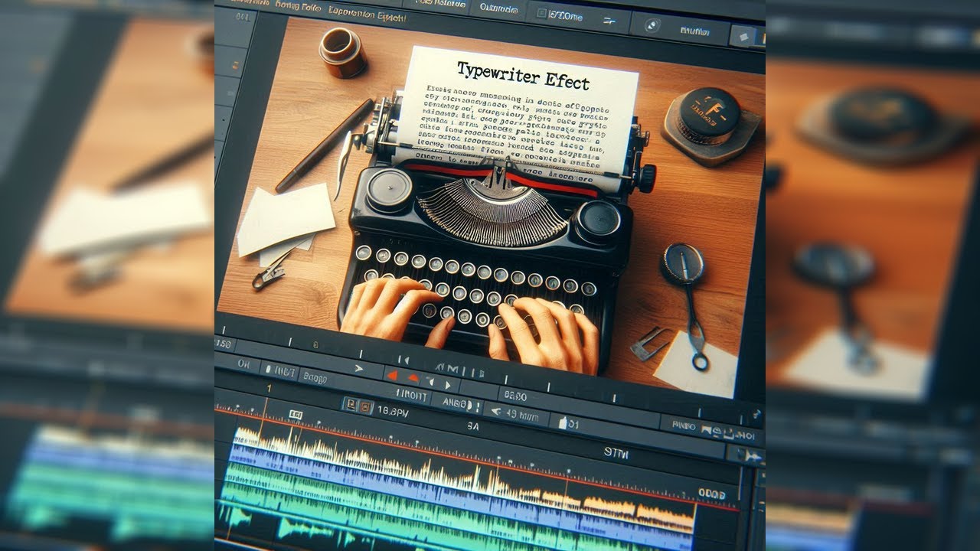Click the OH label on the left
This screenshot has width=980, height=551.
pos(243,364)
